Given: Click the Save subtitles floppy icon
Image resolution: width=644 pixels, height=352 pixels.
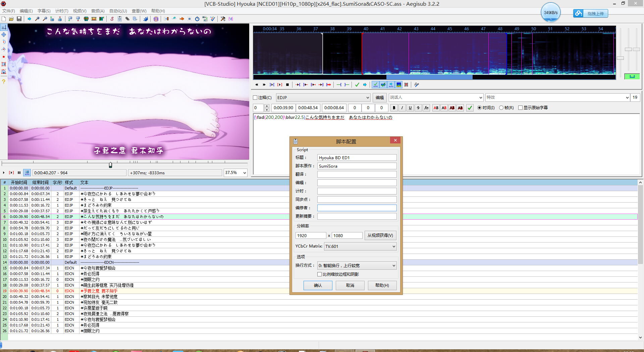Looking at the screenshot, I should click(x=19, y=19).
